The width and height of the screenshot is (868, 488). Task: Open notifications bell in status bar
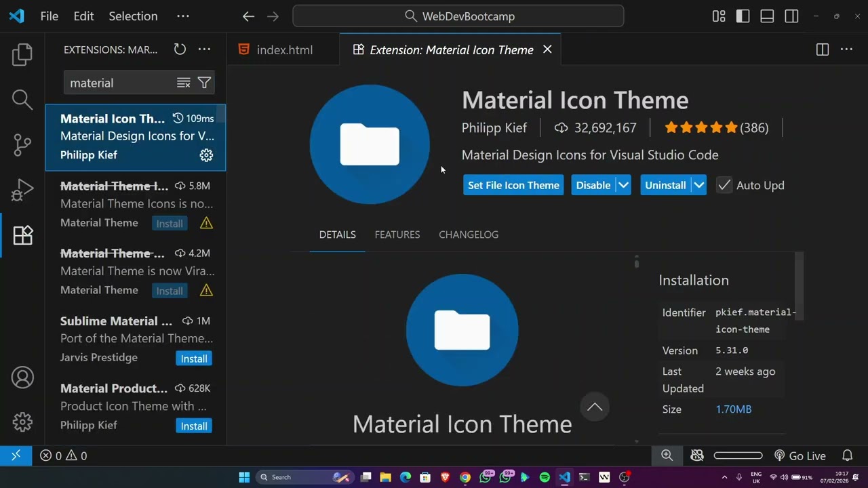point(847,455)
